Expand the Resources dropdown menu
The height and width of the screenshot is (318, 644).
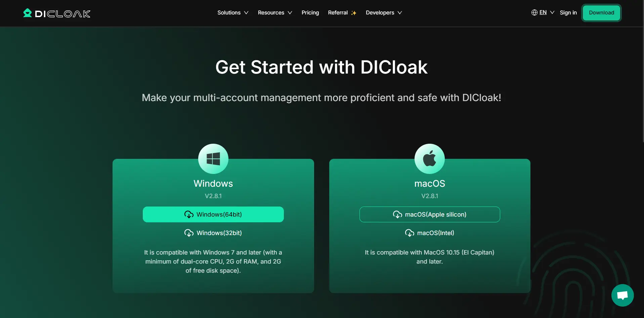pyautogui.click(x=275, y=13)
